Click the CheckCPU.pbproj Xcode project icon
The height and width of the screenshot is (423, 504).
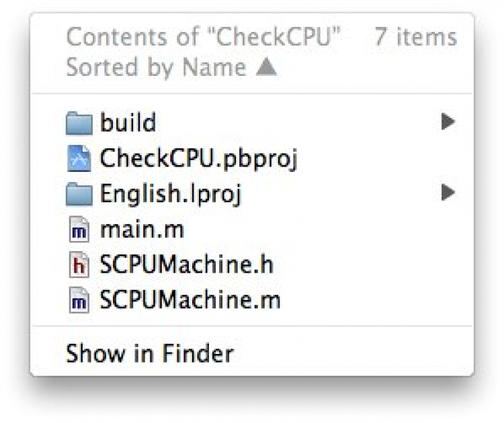click(x=79, y=158)
